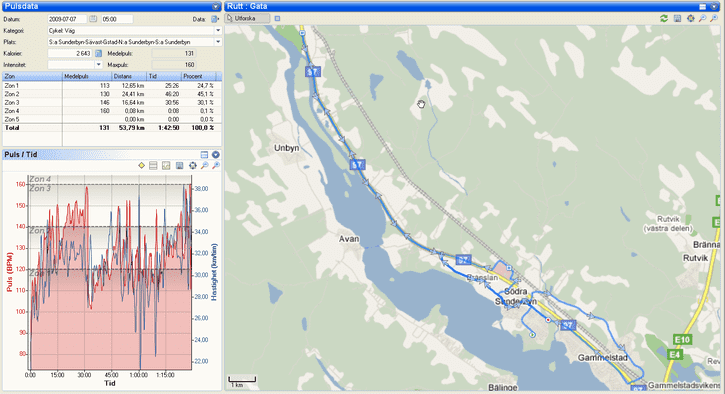Click the Kalorier input field
Viewport: 725px width, 394px height.
(70, 54)
